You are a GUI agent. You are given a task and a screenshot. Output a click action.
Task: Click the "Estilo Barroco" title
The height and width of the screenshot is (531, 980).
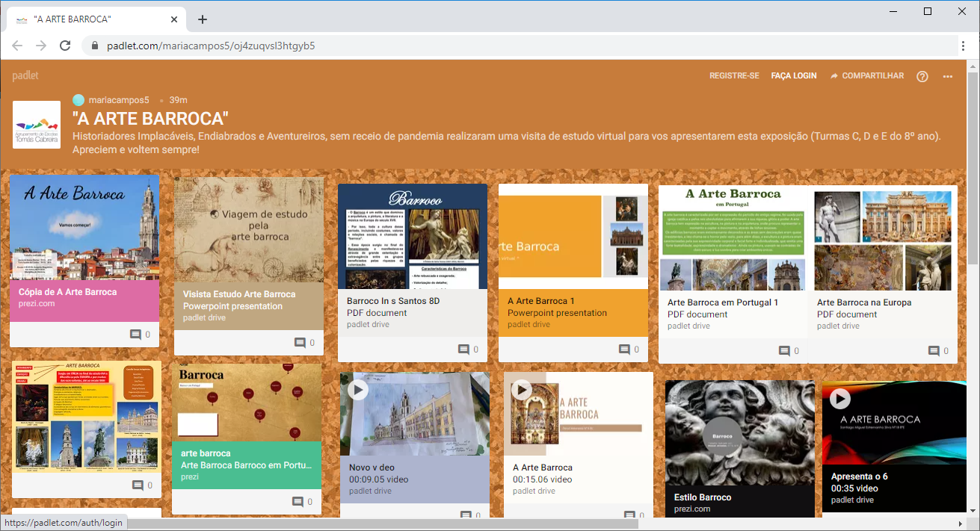tap(703, 497)
